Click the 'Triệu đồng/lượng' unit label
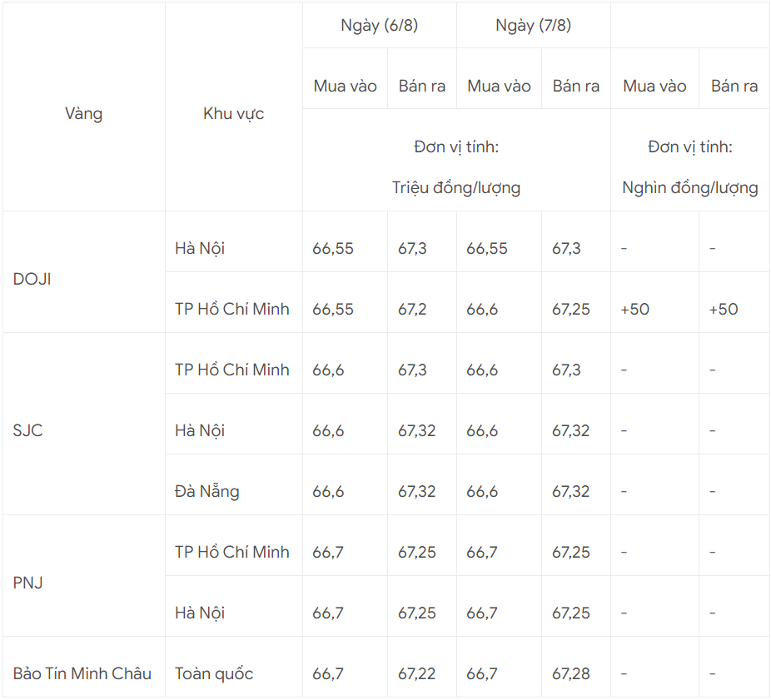 [x=456, y=187]
